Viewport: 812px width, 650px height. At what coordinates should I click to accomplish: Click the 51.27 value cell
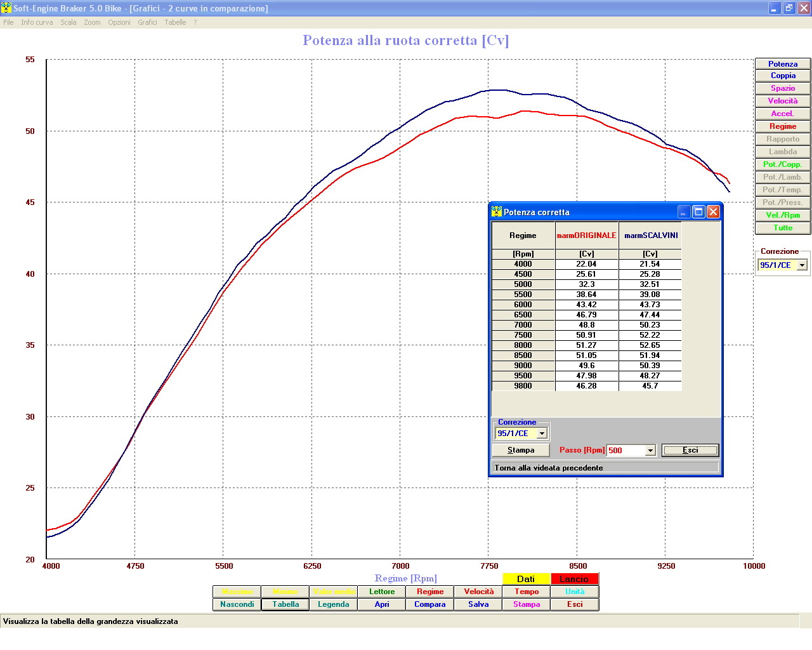(x=586, y=345)
